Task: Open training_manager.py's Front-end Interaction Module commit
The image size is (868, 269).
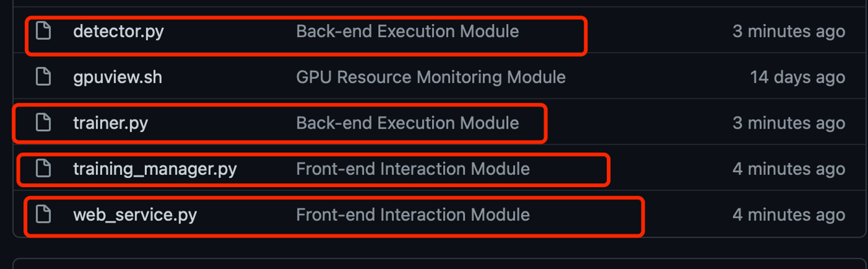Action: click(x=413, y=169)
